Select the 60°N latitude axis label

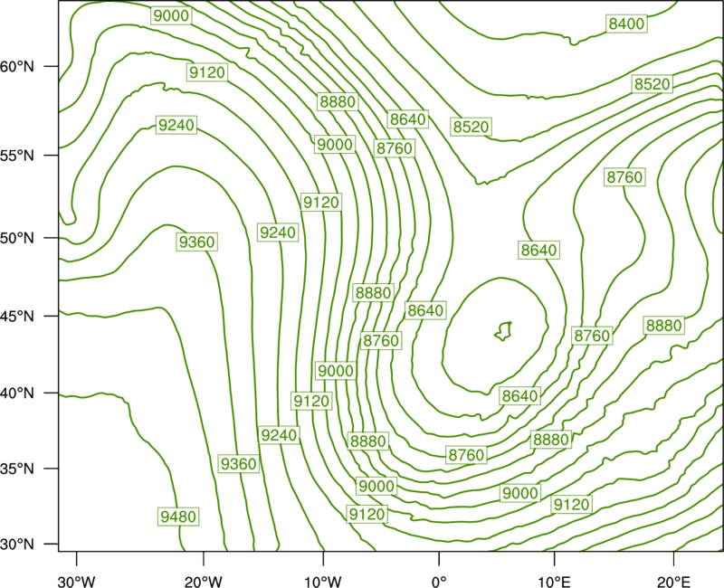tap(17, 67)
